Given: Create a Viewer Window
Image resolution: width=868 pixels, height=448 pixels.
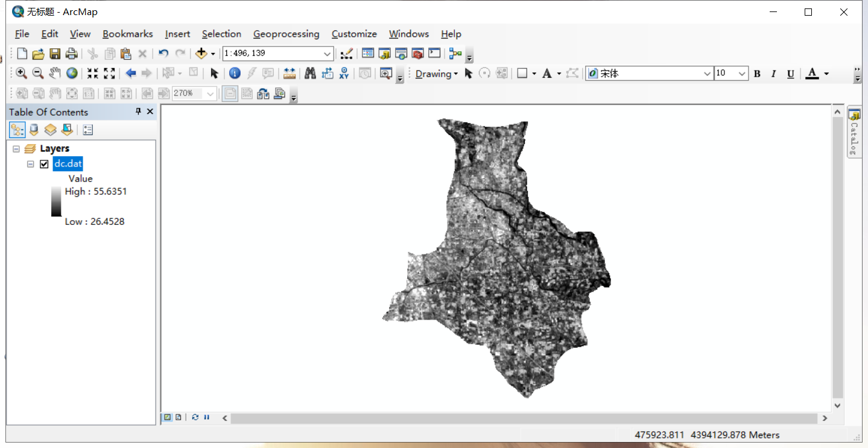Looking at the screenshot, I should click(386, 74).
